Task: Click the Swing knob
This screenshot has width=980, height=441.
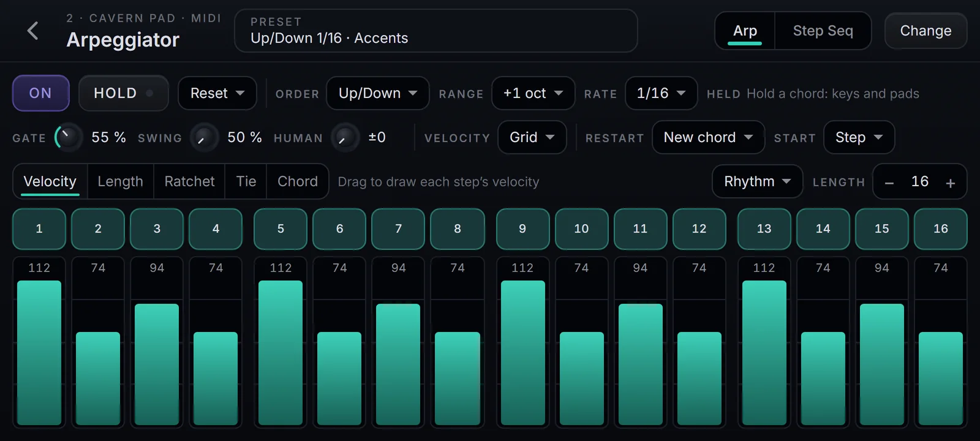Action: point(204,137)
